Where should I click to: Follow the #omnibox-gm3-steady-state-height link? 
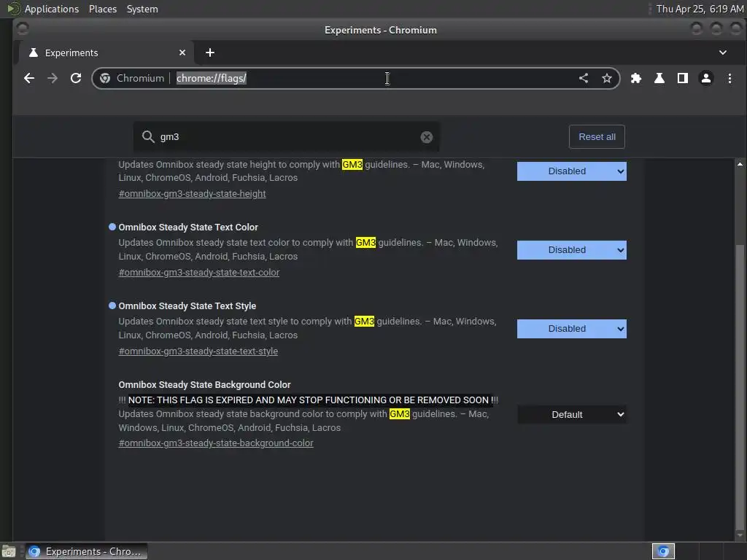192,194
